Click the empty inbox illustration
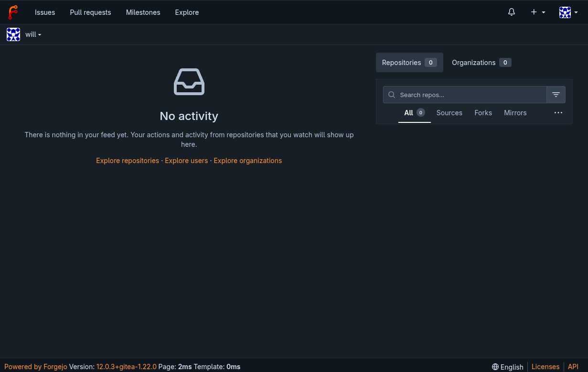 (x=189, y=82)
